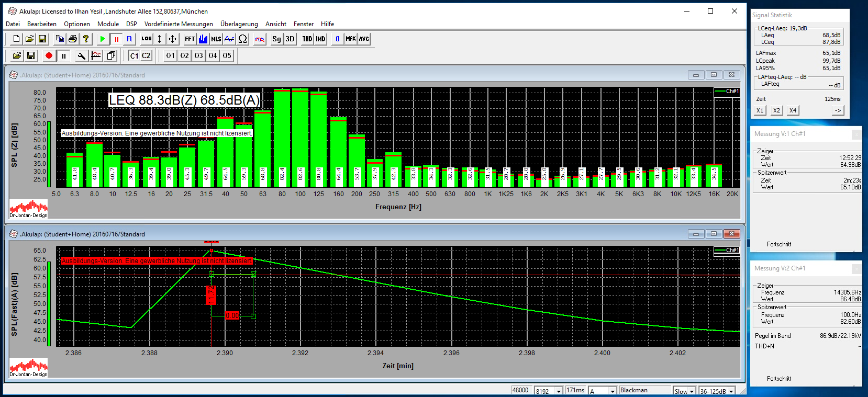Open the Hilfe menu
Screen dimensions: 868x397
[328, 24]
